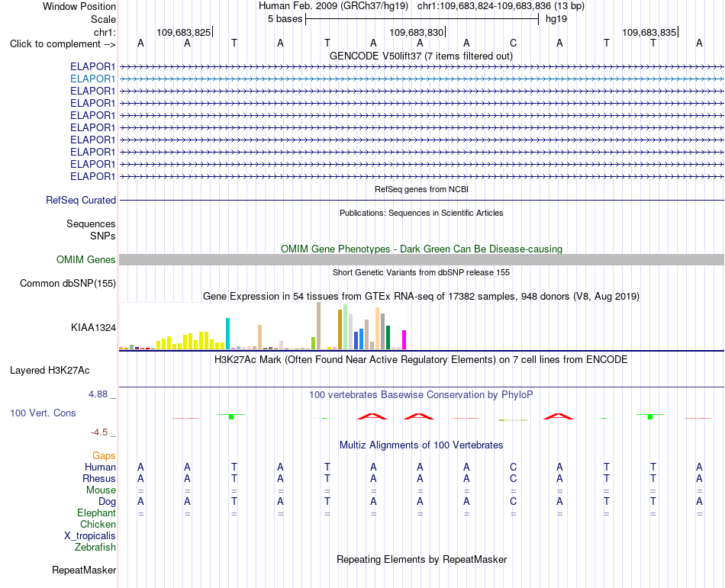Open the RefSeq Curated track label

80,200
